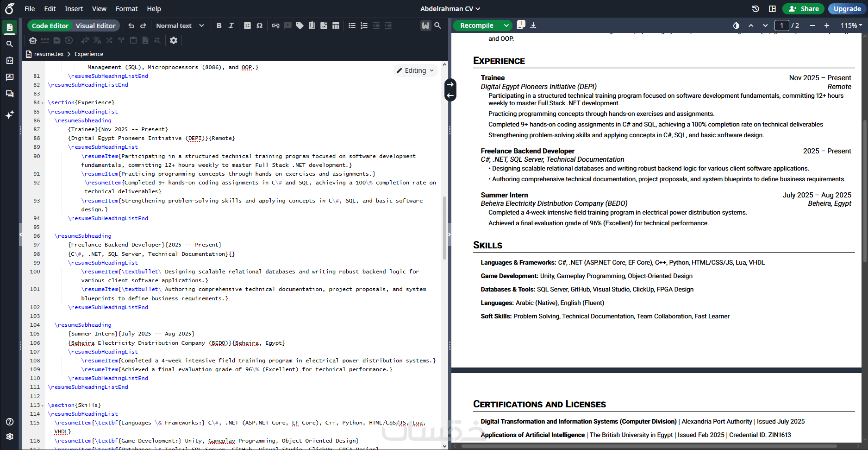Image resolution: width=868 pixels, height=450 pixels.
Task: Open the Omega symbol palette
Action: (260, 26)
